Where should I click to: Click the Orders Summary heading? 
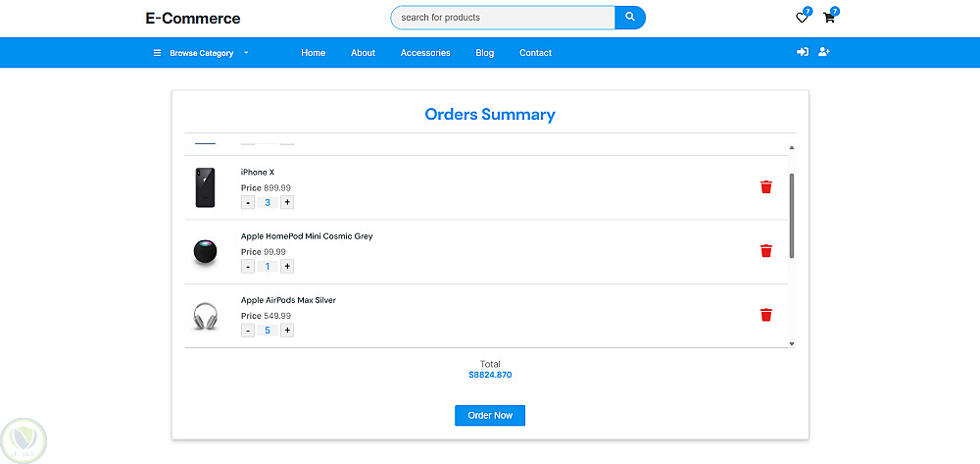(x=490, y=115)
